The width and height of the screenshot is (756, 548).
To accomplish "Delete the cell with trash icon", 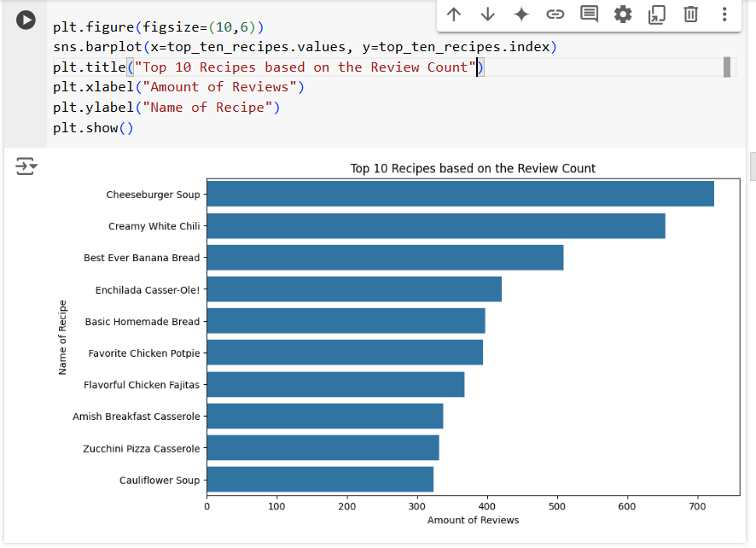I will (690, 14).
